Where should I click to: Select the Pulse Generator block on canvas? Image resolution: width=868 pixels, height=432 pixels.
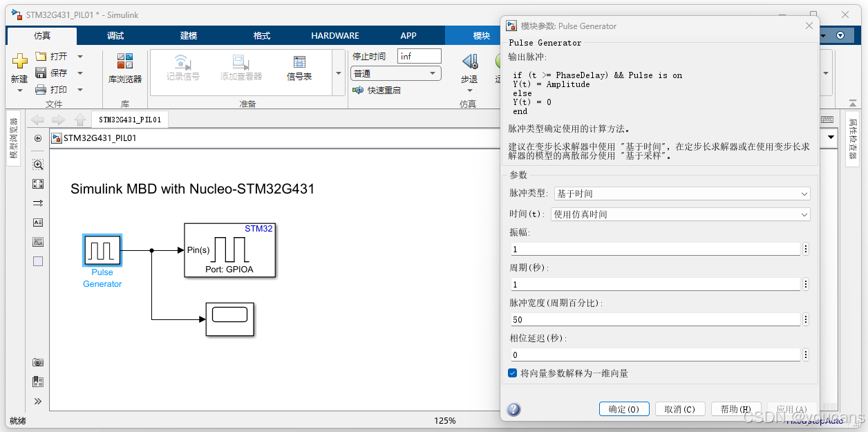coord(102,250)
